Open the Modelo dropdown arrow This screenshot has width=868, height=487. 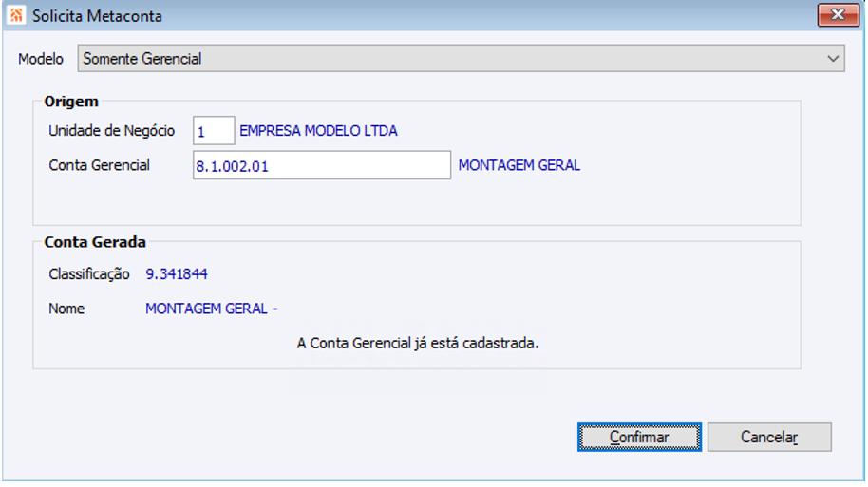point(833,59)
